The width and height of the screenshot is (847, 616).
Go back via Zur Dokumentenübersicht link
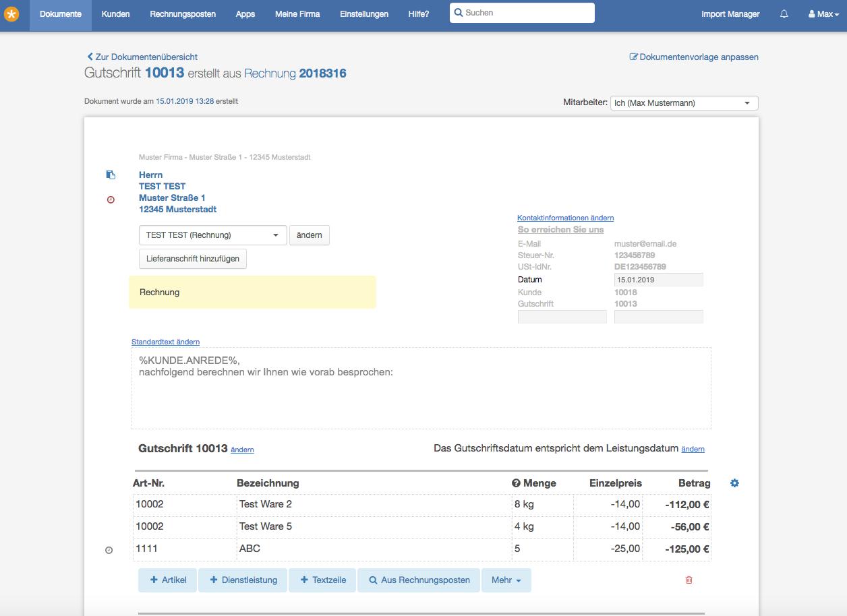[142, 57]
